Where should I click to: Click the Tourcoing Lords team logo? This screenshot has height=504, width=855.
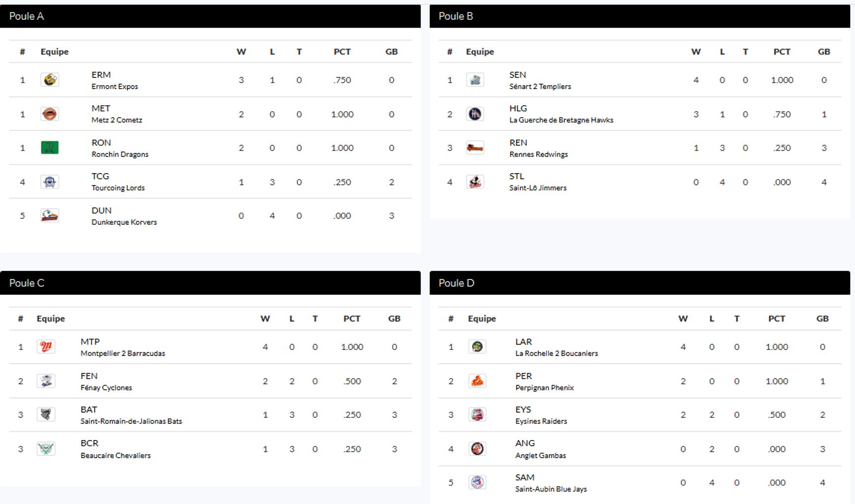point(50,182)
